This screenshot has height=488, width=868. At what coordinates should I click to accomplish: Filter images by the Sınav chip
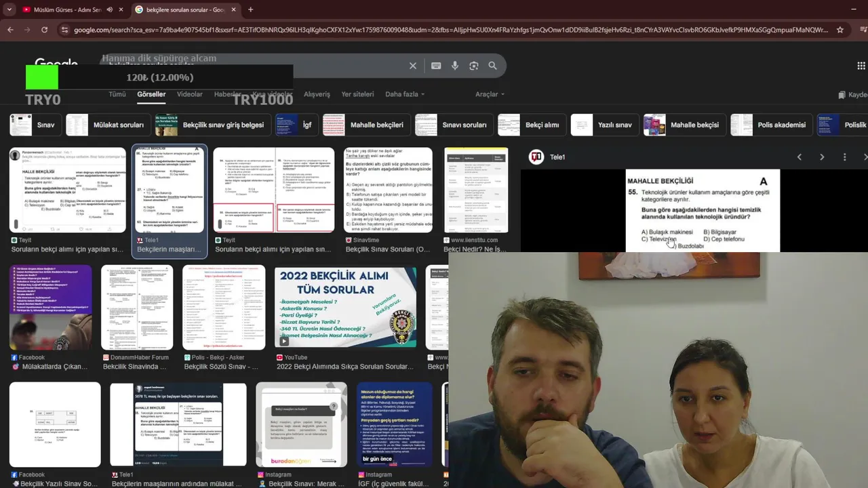pyautogui.click(x=35, y=125)
